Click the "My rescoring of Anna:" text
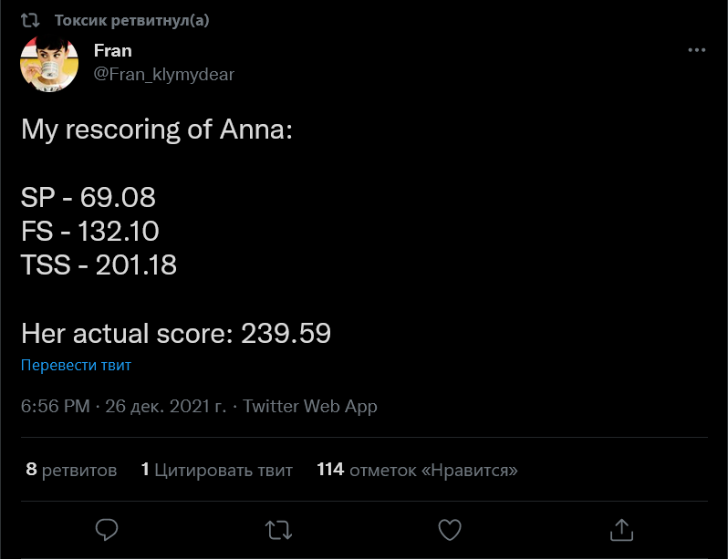Image resolution: width=728 pixels, height=560 pixels. (156, 130)
